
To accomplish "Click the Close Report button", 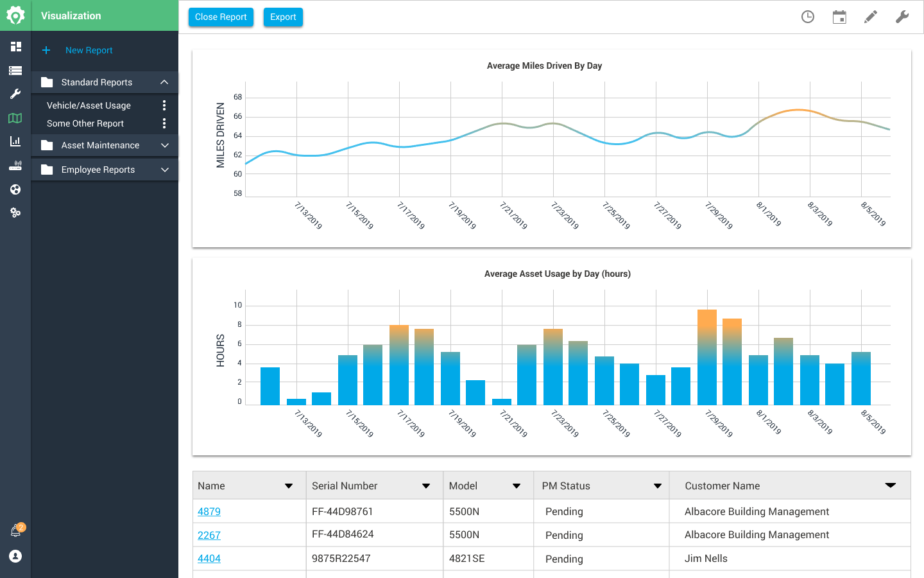I will 221,17.
